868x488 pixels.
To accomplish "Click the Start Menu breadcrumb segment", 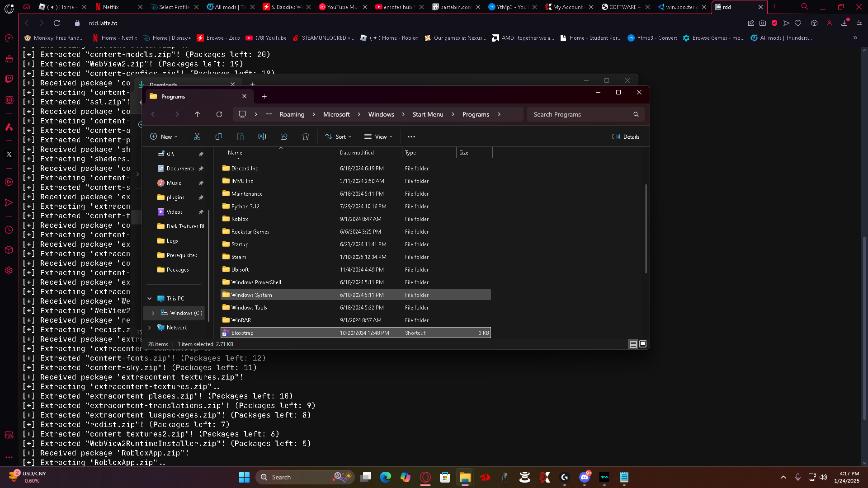I will pos(428,114).
